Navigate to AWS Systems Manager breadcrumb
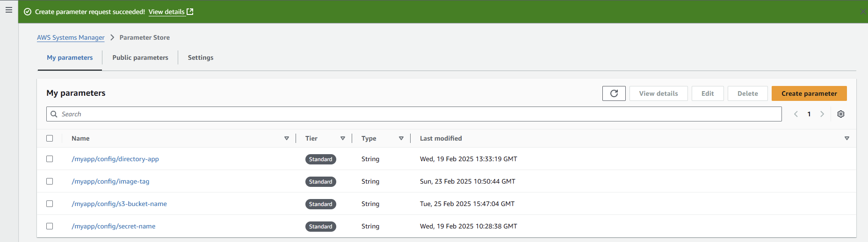Viewport: 868px width, 242px height. click(71, 37)
